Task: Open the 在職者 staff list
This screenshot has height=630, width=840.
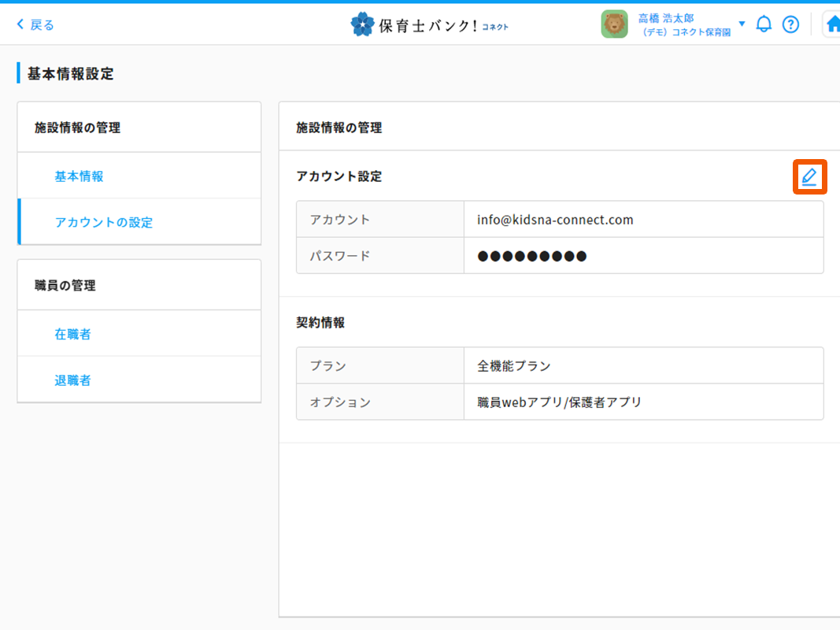Action: point(72,334)
